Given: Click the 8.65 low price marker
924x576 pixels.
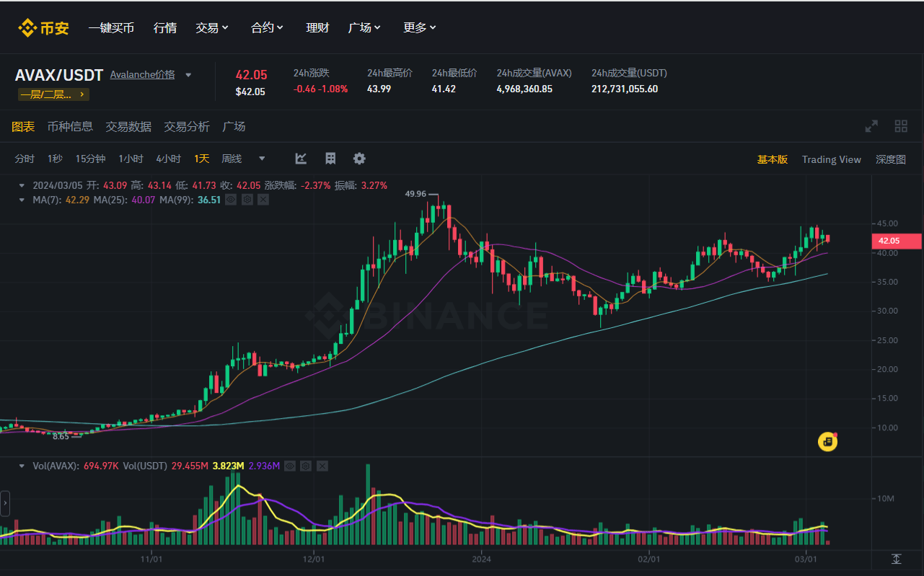Looking at the screenshot, I should (61, 436).
